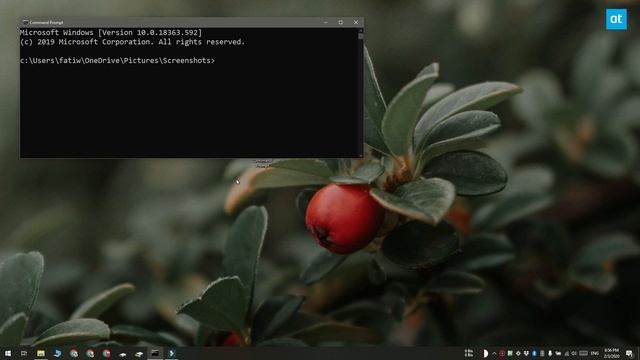
Task: Click the half-moon tray icon
Action: [x=485, y=353]
